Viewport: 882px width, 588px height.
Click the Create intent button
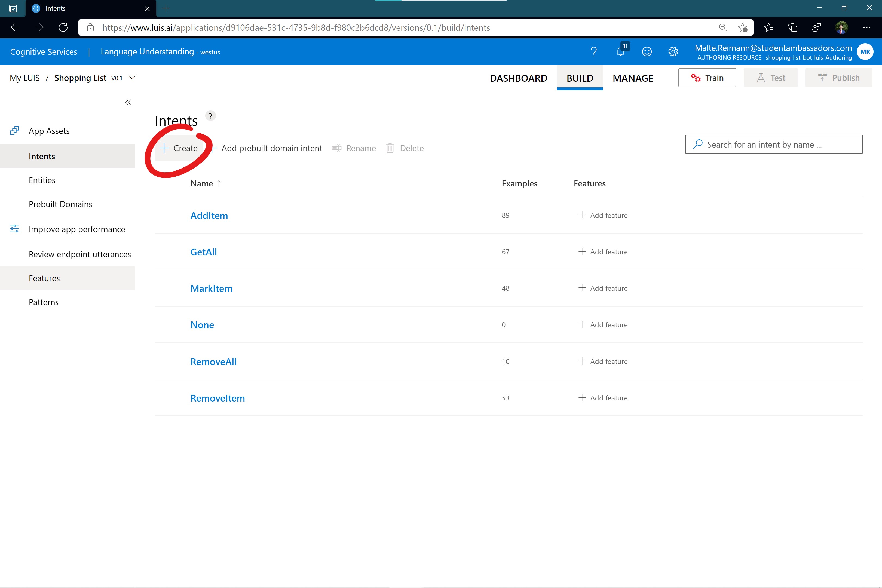[x=179, y=148]
